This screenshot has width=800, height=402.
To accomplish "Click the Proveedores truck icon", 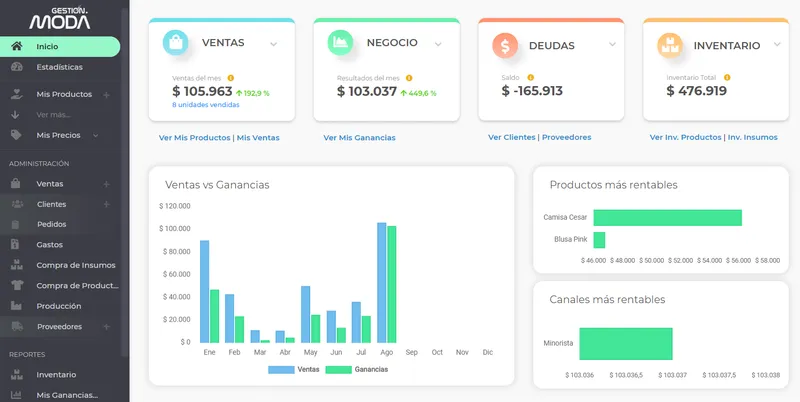I will [17, 326].
